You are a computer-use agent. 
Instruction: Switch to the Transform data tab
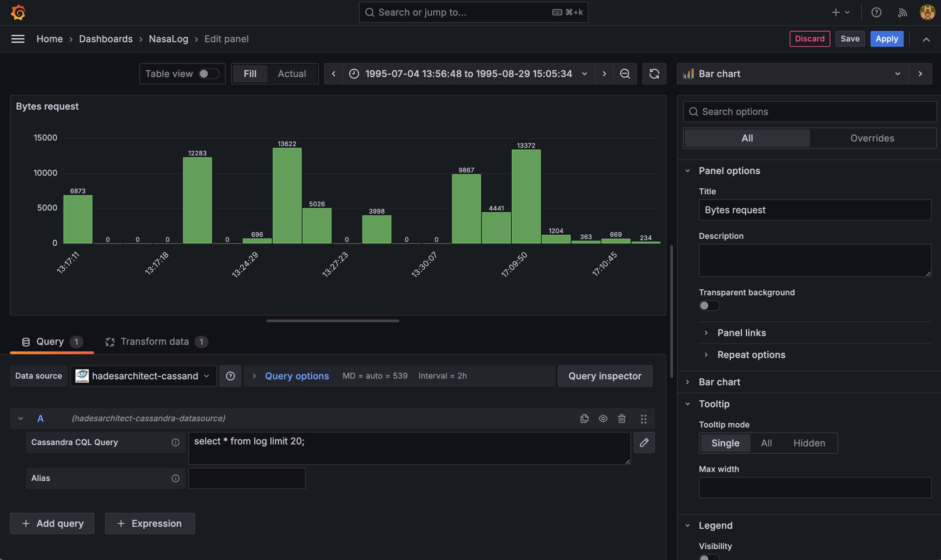155,342
